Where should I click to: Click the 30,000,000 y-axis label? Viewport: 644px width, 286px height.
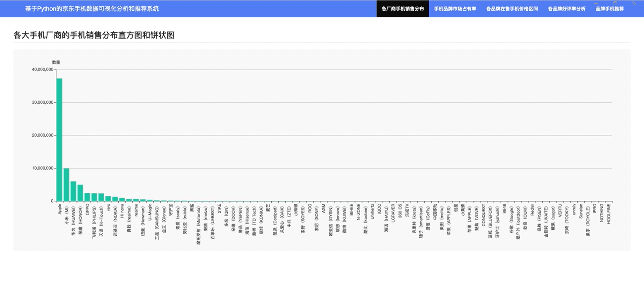pyautogui.click(x=43, y=102)
